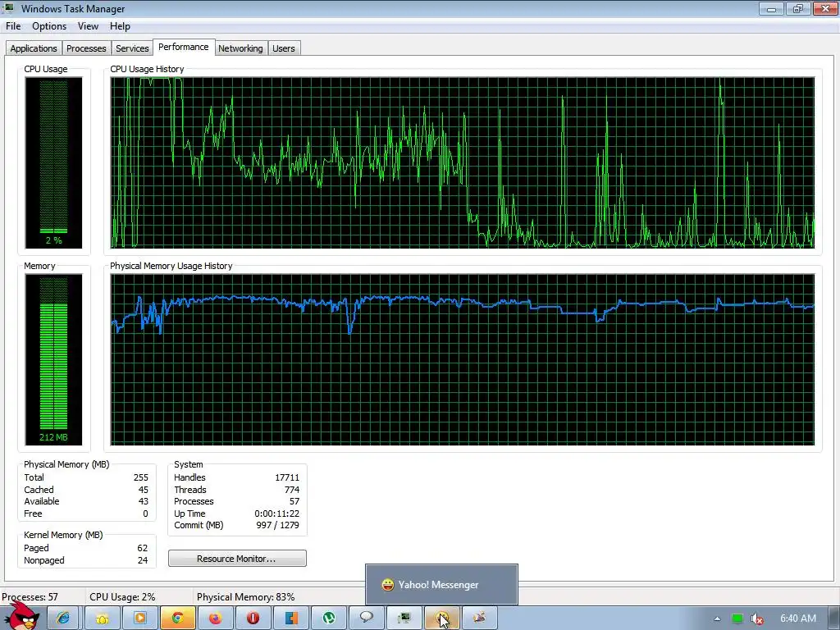Select the Task Manager taskbar icon
840x630 pixels.
[x=404, y=619]
